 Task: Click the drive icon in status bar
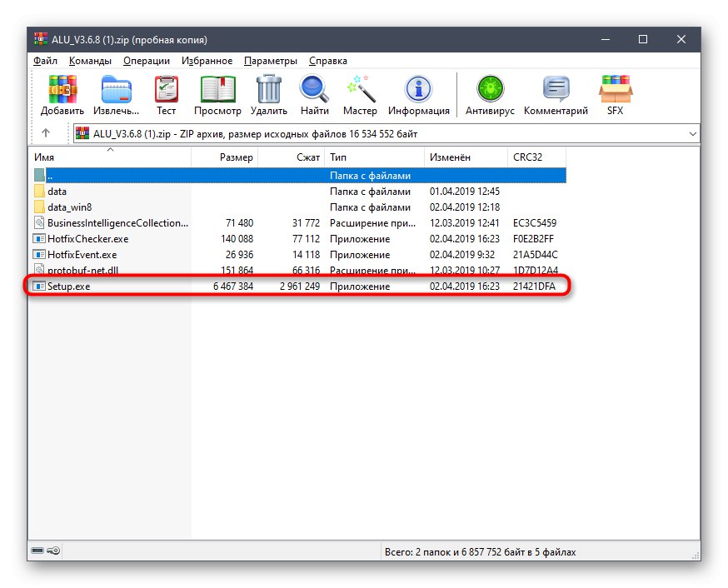(x=37, y=551)
